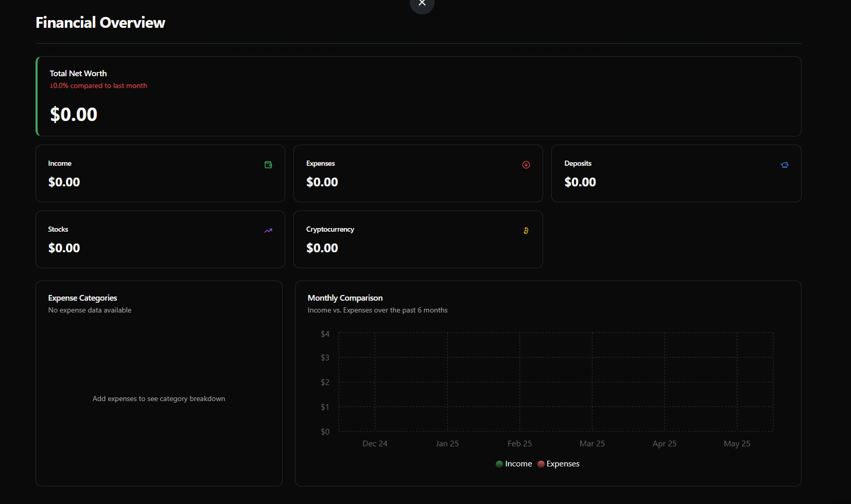Image resolution: width=851 pixels, height=504 pixels.
Task: Click the blue piggy bank icon on Deposits card
Action: click(785, 165)
